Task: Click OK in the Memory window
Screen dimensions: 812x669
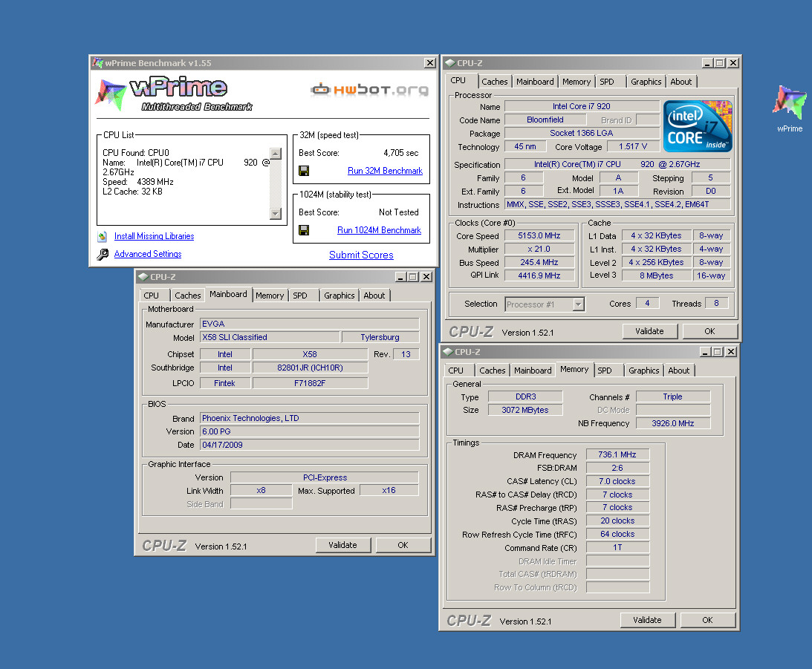Action: (707, 620)
